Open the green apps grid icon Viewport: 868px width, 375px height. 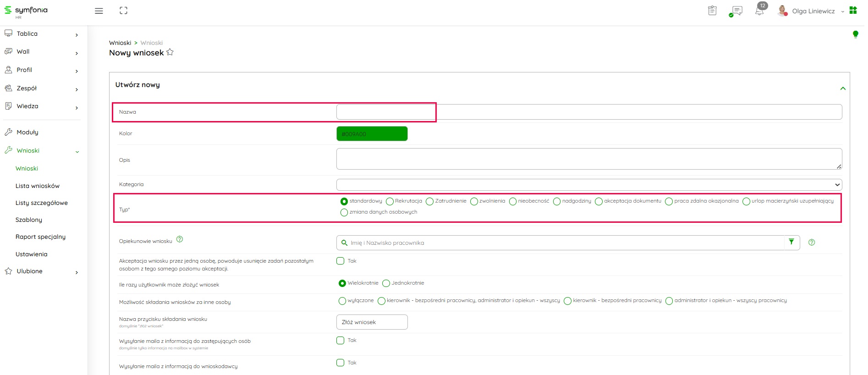pos(853,11)
